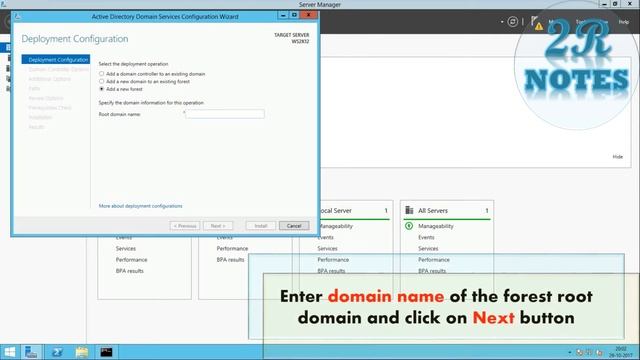Click the network icon in the system tray
640x360 pixels.
pyautogui.click(x=589, y=352)
